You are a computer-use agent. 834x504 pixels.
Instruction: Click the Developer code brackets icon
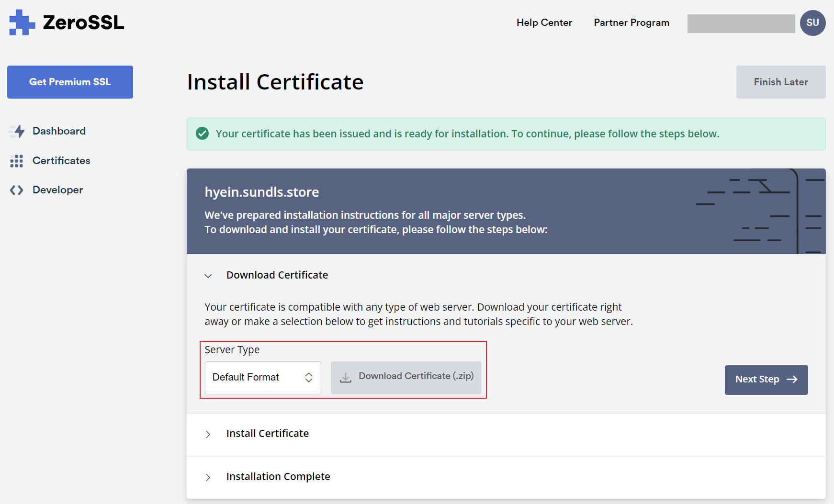tap(17, 190)
